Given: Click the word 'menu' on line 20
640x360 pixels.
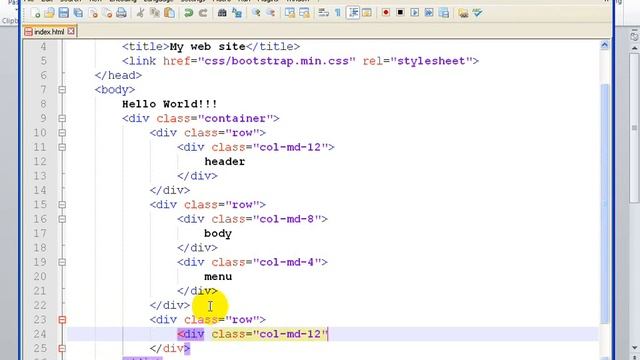Looking at the screenshot, I should pyautogui.click(x=218, y=277).
